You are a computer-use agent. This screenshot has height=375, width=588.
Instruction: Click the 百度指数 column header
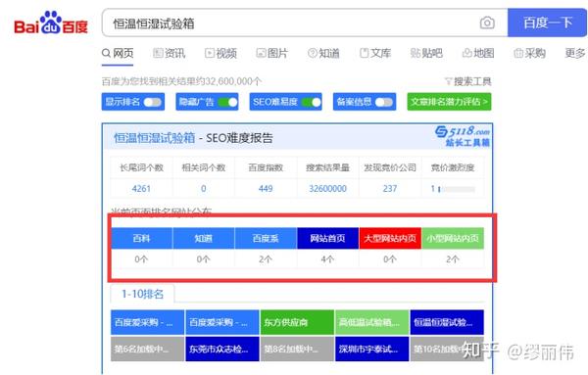[x=266, y=167]
